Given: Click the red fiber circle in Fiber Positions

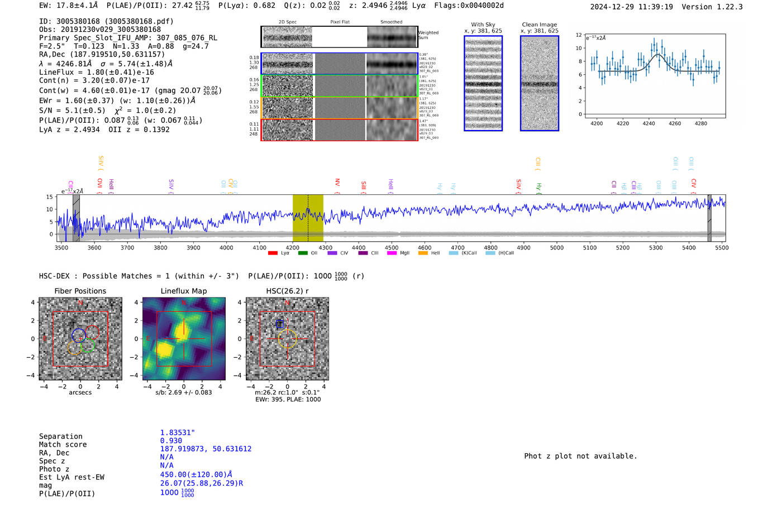Looking at the screenshot, I should [x=92, y=332].
